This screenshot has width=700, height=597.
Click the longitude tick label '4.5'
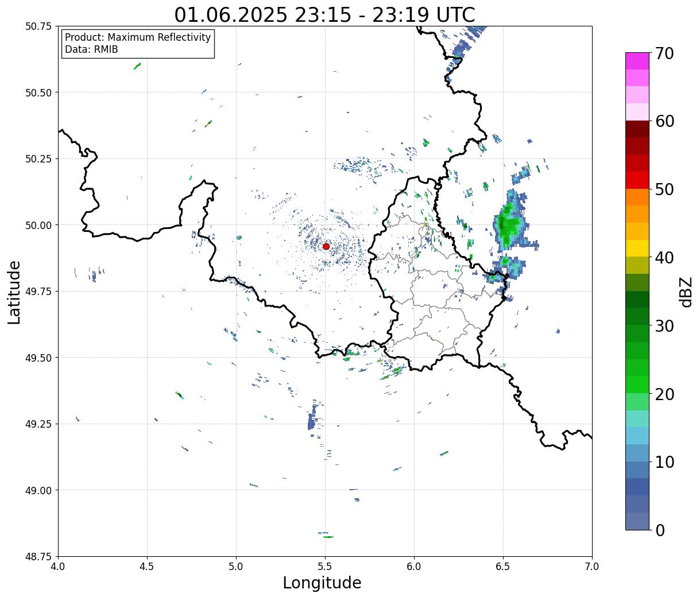147,566
